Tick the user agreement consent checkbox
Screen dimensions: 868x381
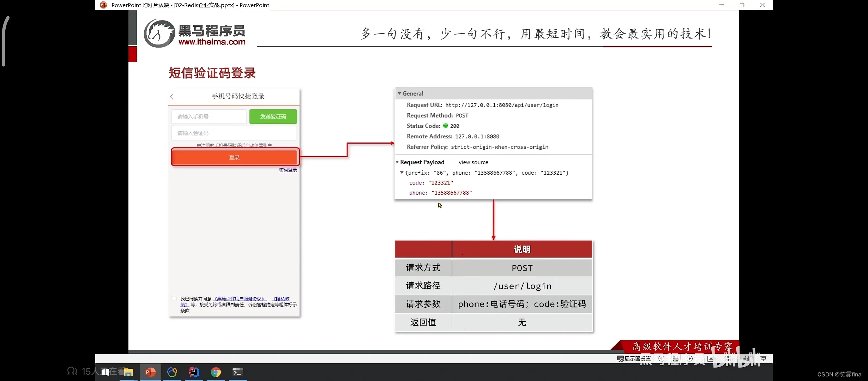[x=174, y=298]
